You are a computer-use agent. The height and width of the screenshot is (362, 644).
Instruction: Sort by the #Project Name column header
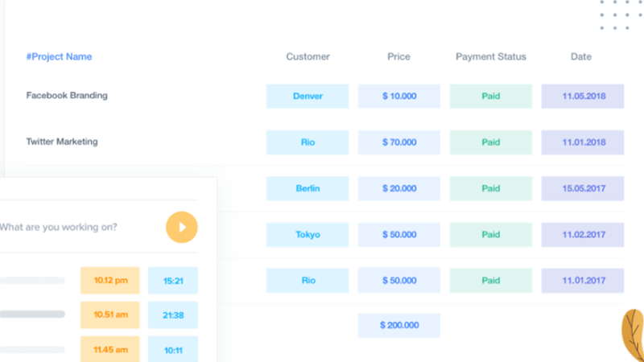click(x=59, y=56)
